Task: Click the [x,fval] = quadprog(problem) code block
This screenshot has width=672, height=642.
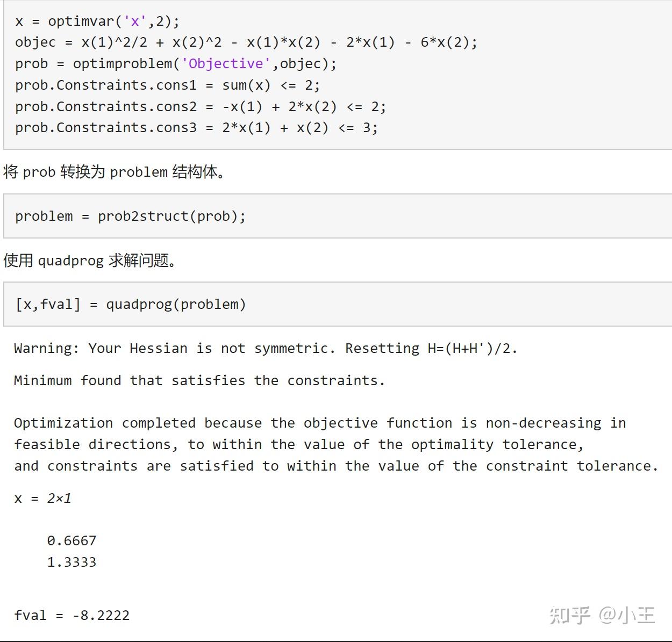Action: pos(131,305)
